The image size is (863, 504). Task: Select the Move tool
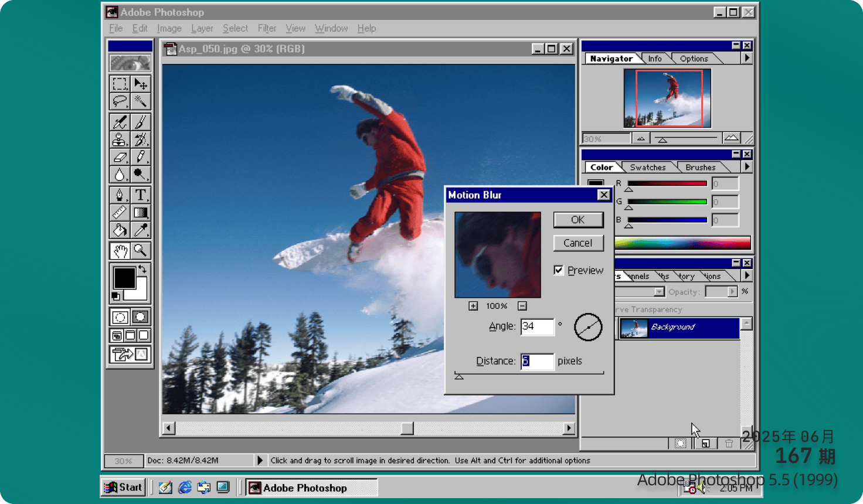(140, 84)
